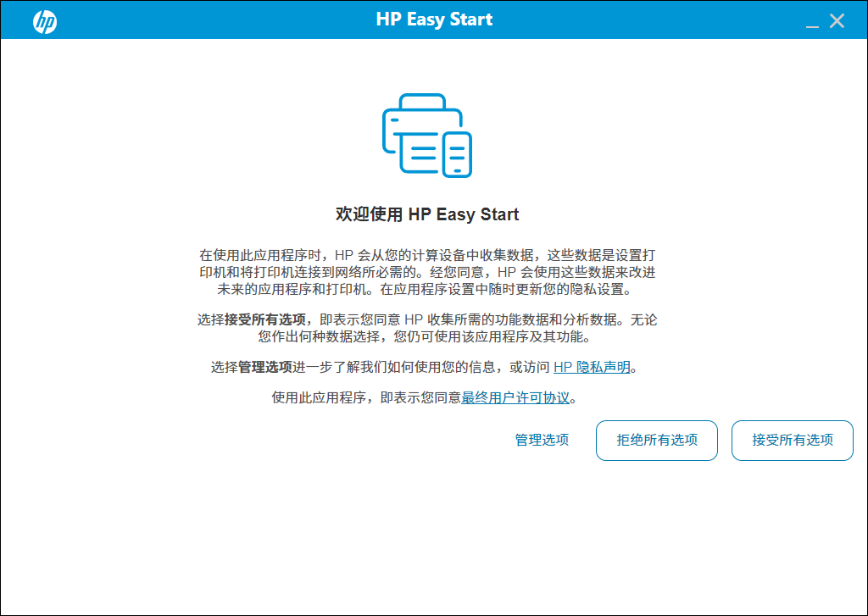This screenshot has width=868, height=616.
Task: Click the HP logo in the title bar
Action: (44, 21)
